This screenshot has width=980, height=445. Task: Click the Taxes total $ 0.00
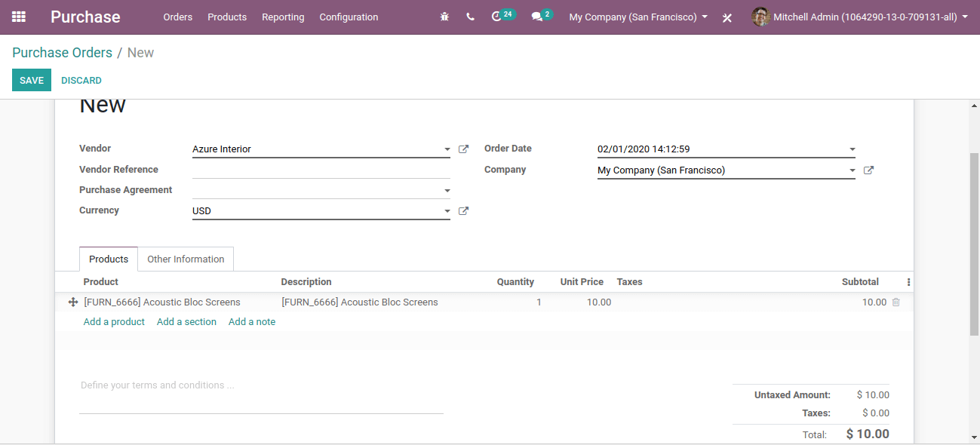(875, 413)
